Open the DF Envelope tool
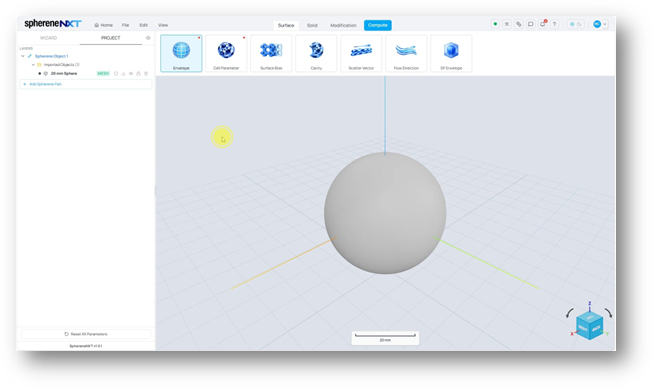The width and height of the screenshot is (654, 390). click(x=451, y=53)
